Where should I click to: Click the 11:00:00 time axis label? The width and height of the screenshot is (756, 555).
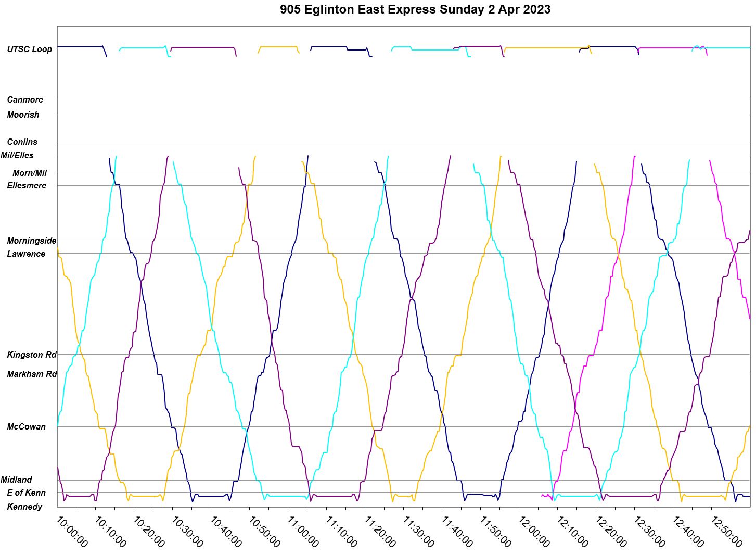[303, 532]
